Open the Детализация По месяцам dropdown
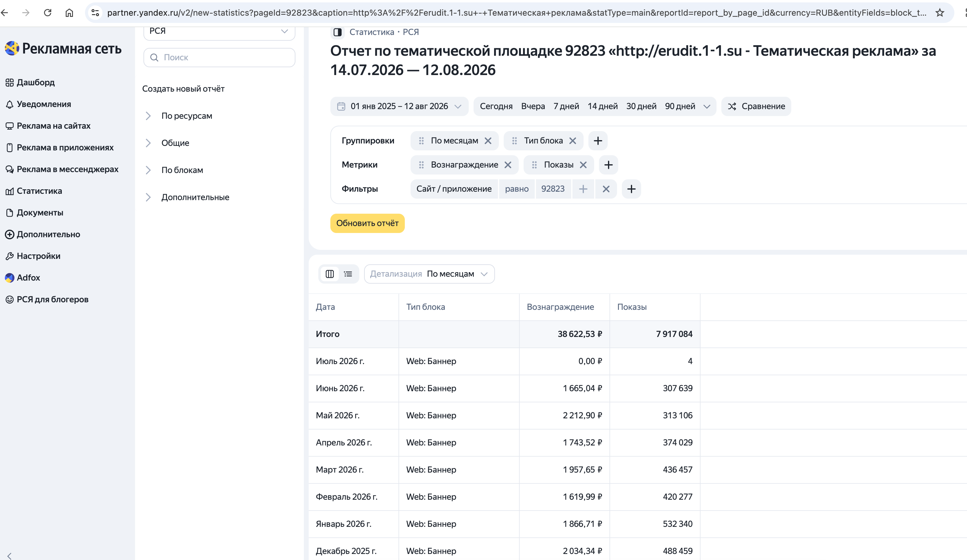The width and height of the screenshot is (967, 560). (429, 274)
